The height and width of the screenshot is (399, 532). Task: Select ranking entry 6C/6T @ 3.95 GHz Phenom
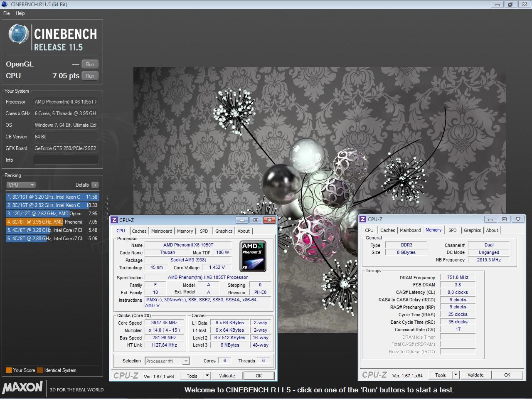(x=52, y=222)
